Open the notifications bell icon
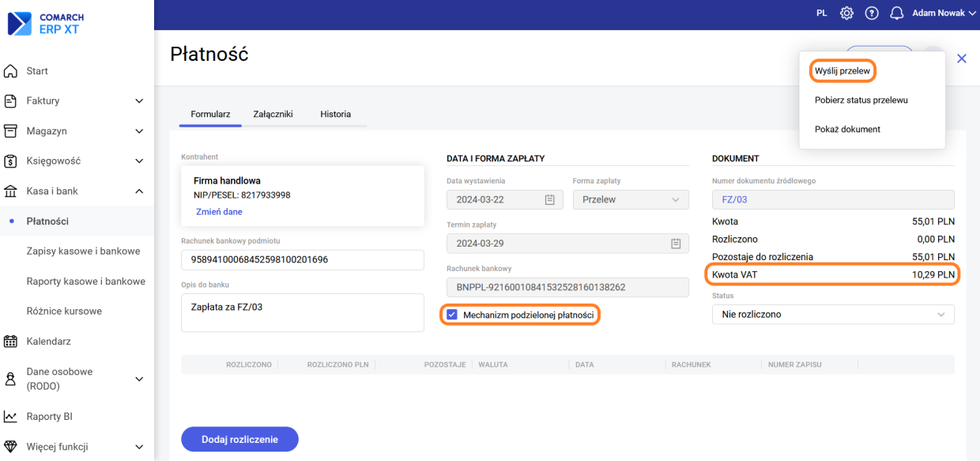 (896, 13)
